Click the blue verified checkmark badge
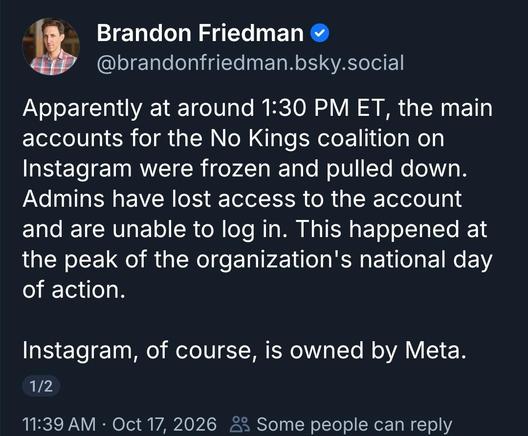Viewport: 528px width, 436px height. click(319, 33)
